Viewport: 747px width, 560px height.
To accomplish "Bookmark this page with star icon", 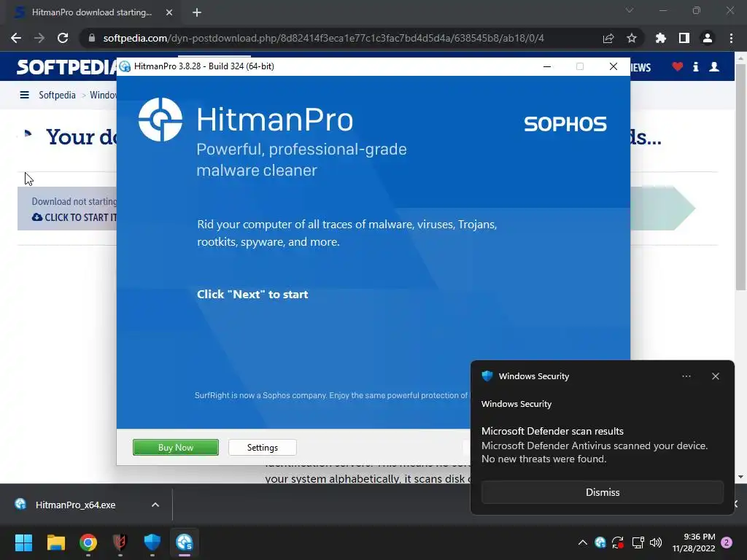I will click(631, 38).
